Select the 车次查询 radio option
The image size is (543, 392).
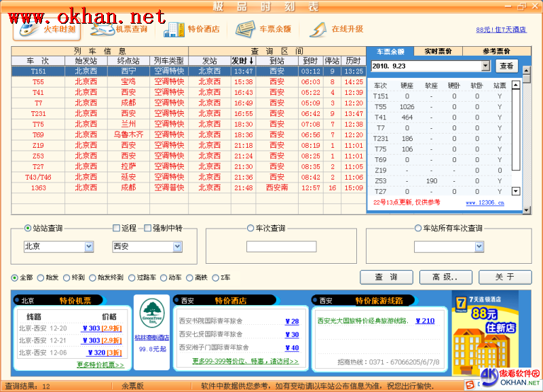250,228
